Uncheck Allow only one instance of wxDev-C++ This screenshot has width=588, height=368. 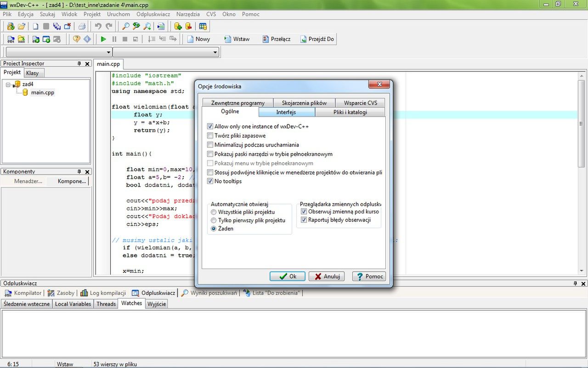[x=210, y=126]
